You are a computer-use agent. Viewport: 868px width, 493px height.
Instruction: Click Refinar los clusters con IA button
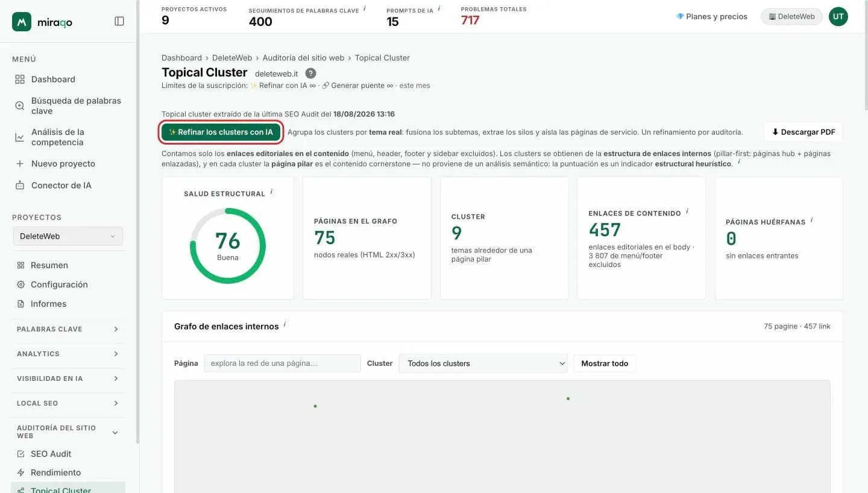coord(221,132)
